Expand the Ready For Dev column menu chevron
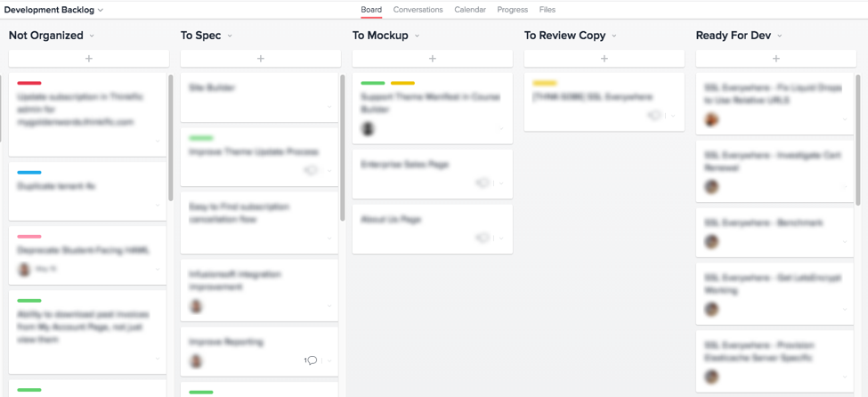Image resolution: width=868 pixels, height=397 pixels. [x=780, y=36]
